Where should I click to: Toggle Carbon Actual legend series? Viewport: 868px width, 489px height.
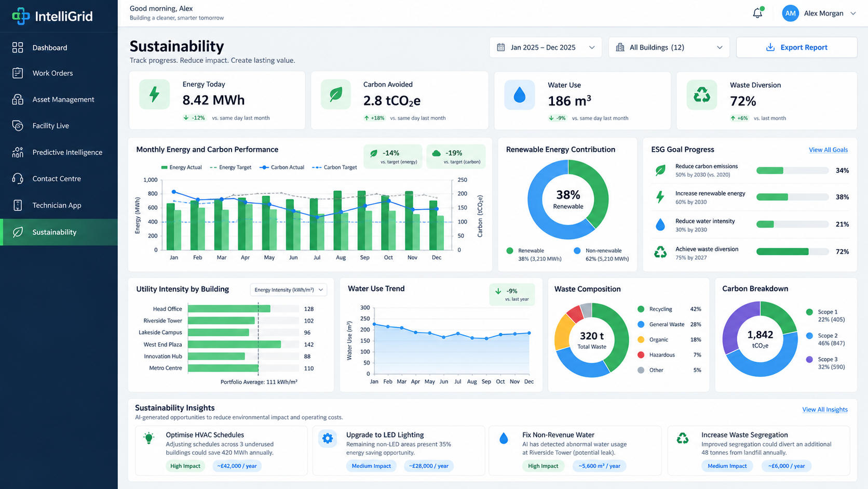tap(282, 167)
